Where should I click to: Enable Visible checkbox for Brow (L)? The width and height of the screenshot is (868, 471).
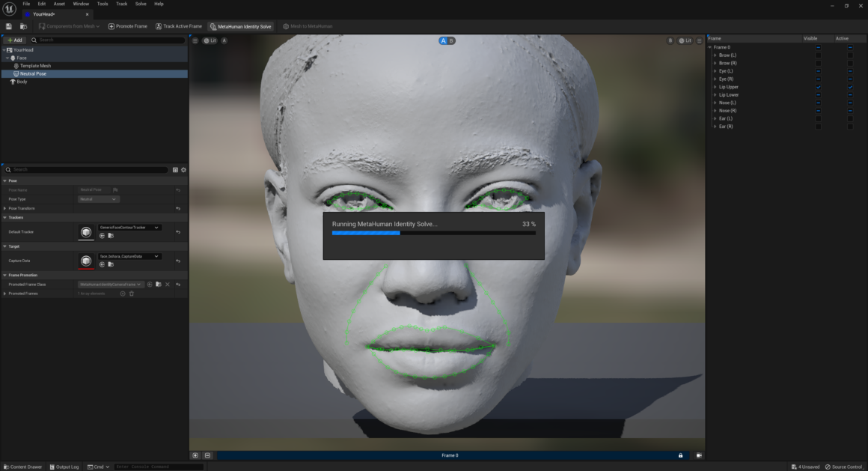click(x=818, y=55)
